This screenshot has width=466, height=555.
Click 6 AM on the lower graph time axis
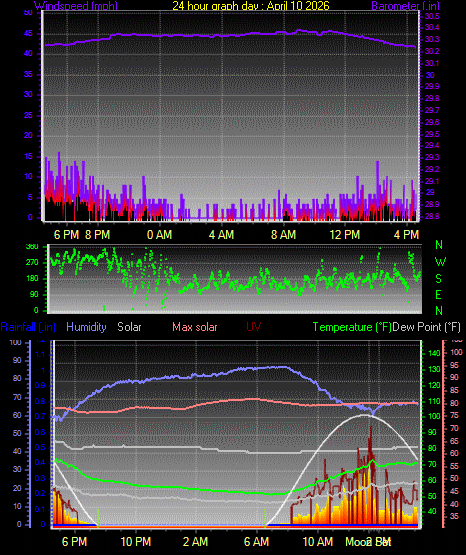[257, 542]
